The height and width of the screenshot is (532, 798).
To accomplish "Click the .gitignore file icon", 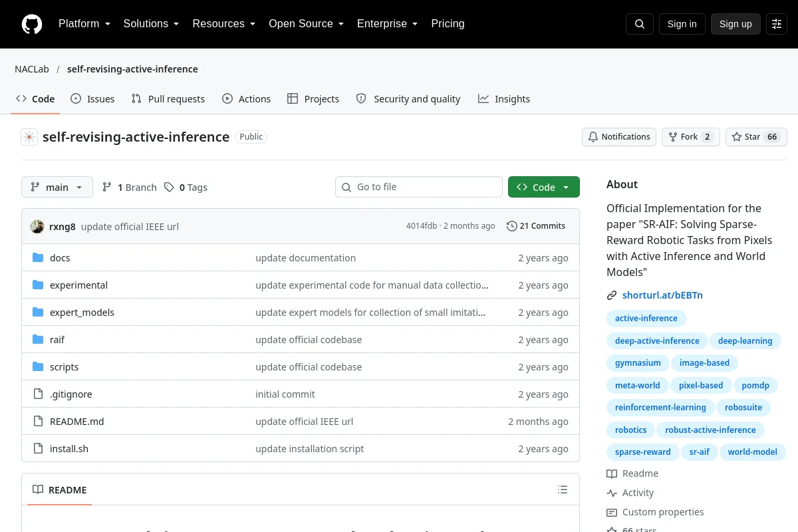I will [38, 394].
